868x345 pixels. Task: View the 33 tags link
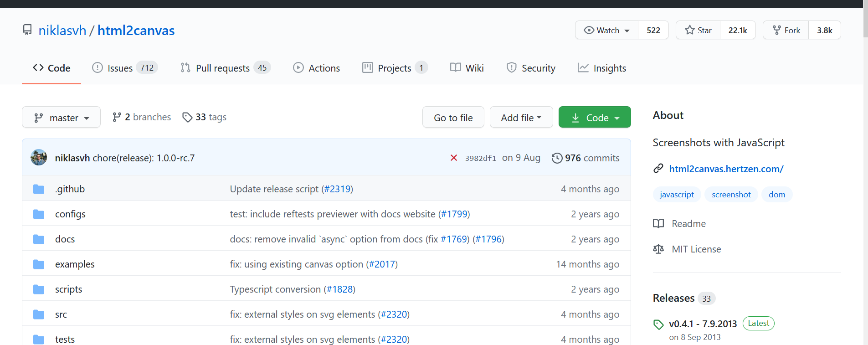tap(204, 117)
